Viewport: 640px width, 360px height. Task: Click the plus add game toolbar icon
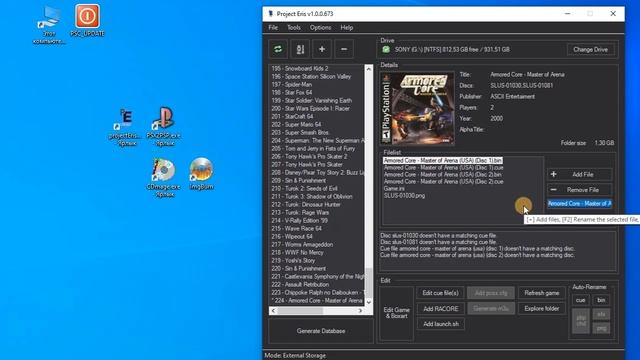pos(322,49)
